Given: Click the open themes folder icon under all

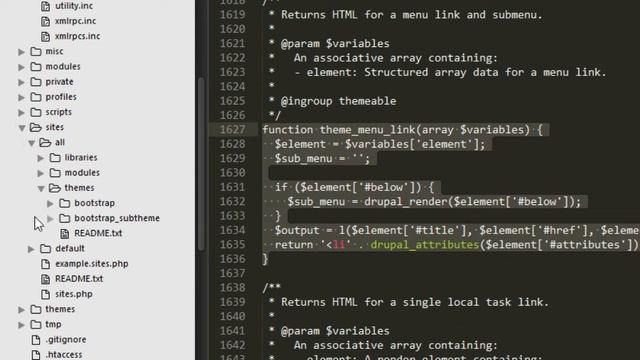Looking at the screenshot, I should 55,188.
